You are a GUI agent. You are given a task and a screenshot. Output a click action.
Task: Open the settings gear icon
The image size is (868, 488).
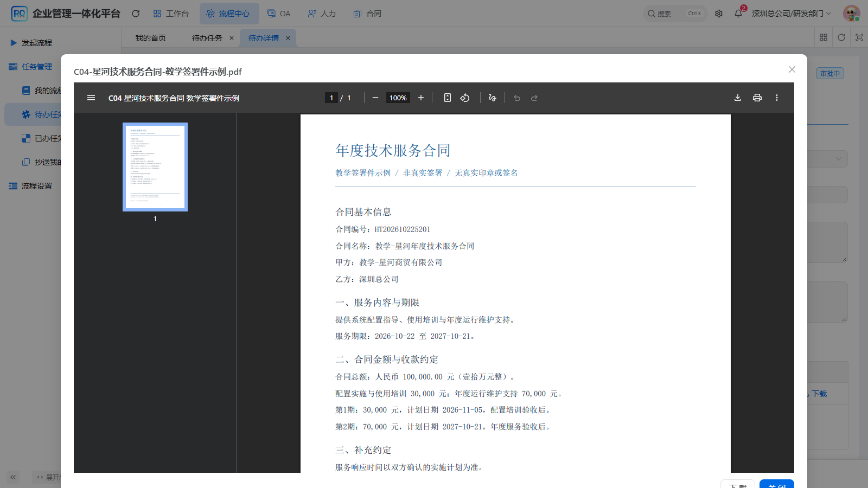tap(719, 14)
